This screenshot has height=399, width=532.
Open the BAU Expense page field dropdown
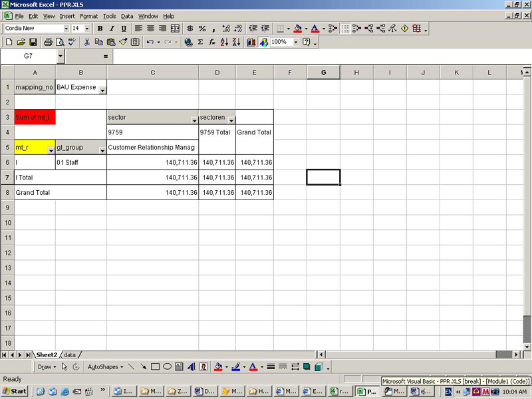click(102, 88)
